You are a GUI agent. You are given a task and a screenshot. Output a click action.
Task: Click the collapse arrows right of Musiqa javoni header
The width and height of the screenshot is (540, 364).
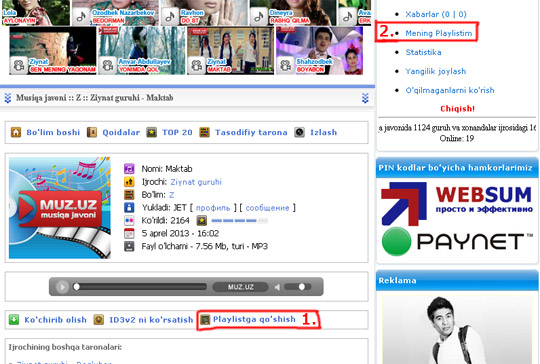[x=365, y=98]
